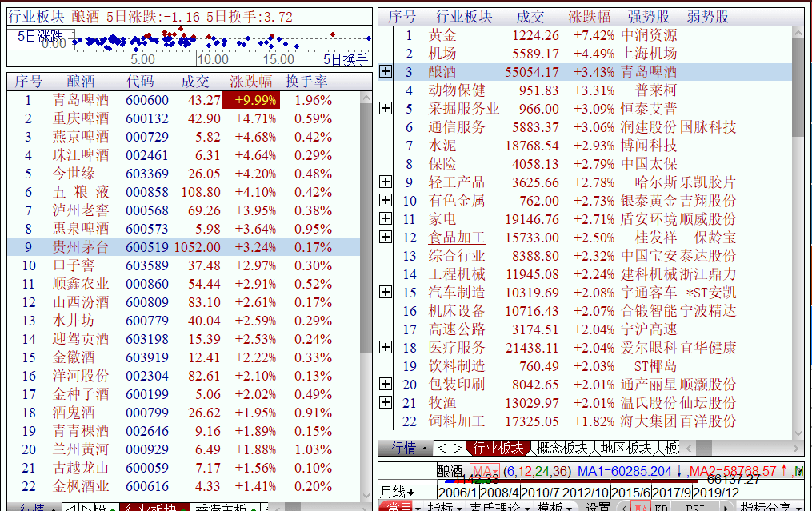Expand the 汽车制造 row plus box
This screenshot has height=511, width=812.
386,292
